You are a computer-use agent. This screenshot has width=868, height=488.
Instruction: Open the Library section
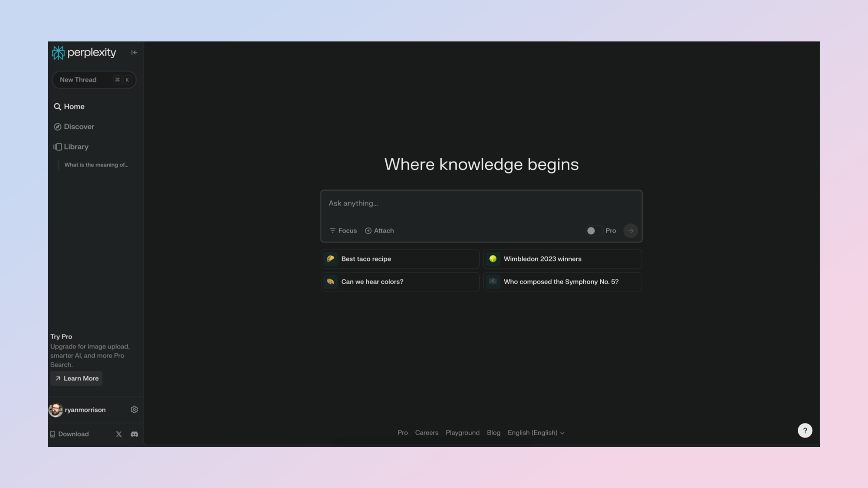(x=76, y=147)
